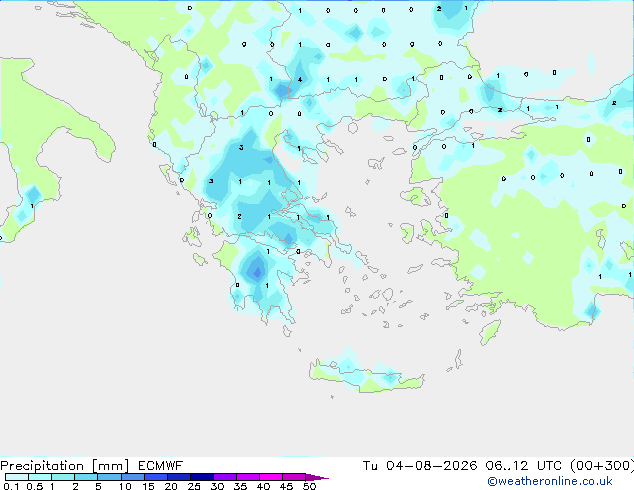634x490 pixels.
Task: Click the legend value '10'
Action: click(x=125, y=486)
